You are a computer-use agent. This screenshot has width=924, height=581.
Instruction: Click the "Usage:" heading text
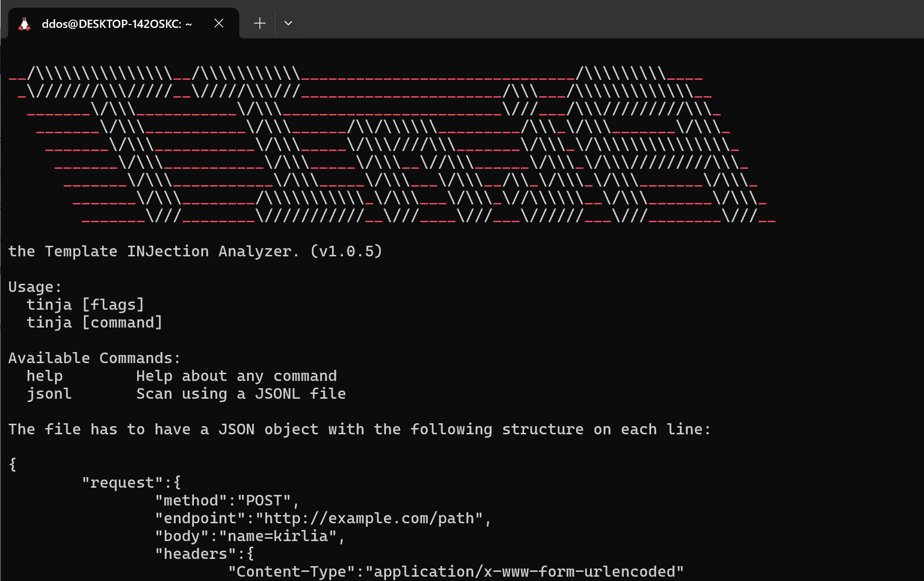click(35, 287)
